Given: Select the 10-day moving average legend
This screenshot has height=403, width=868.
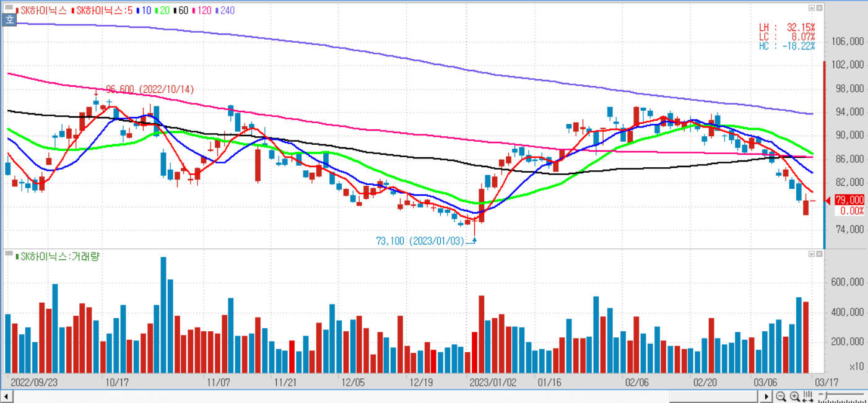Looking at the screenshot, I should (x=144, y=11).
